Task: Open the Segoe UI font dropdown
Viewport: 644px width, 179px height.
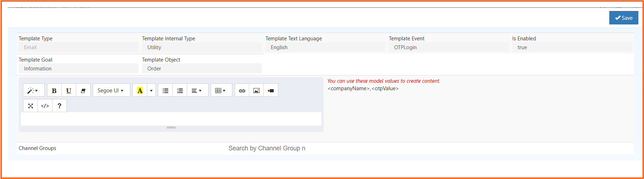Action: (111, 91)
